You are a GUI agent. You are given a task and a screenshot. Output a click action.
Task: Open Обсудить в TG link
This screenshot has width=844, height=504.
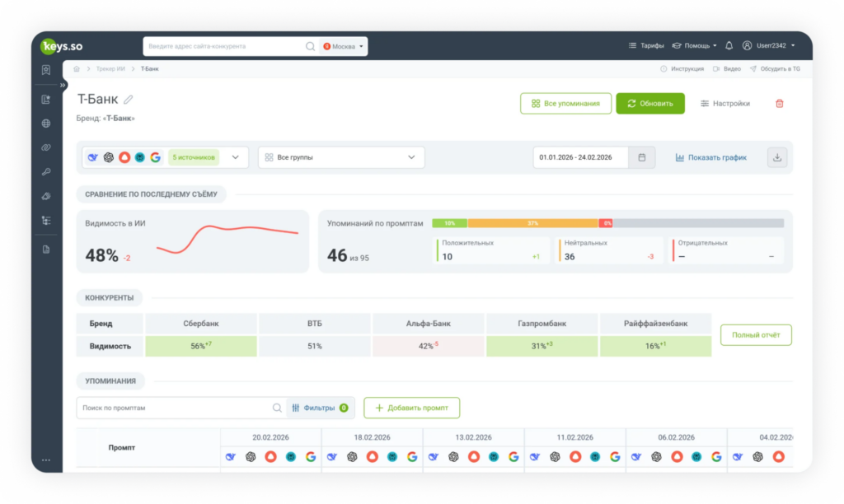click(775, 69)
